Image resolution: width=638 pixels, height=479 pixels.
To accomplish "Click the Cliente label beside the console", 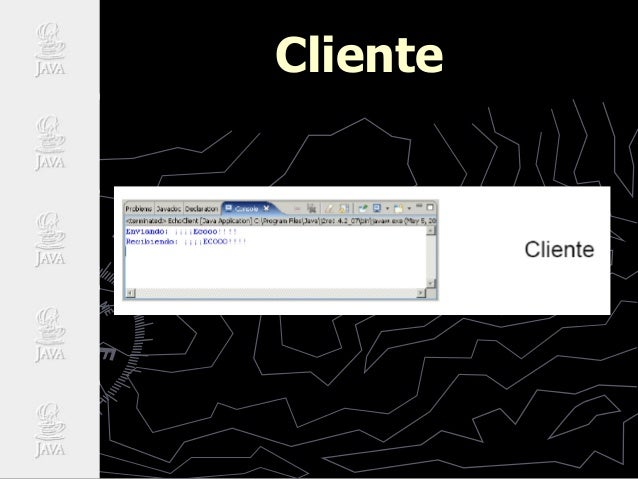I will point(559,249).
